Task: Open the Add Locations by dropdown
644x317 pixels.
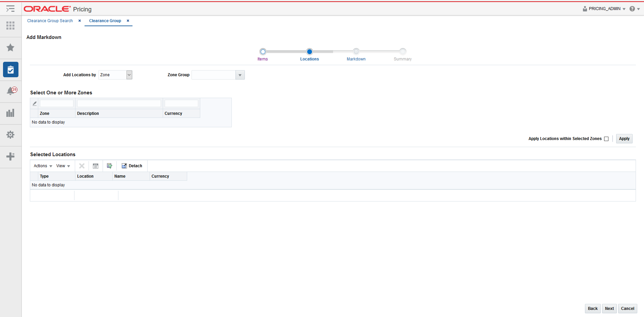Action: (129, 75)
